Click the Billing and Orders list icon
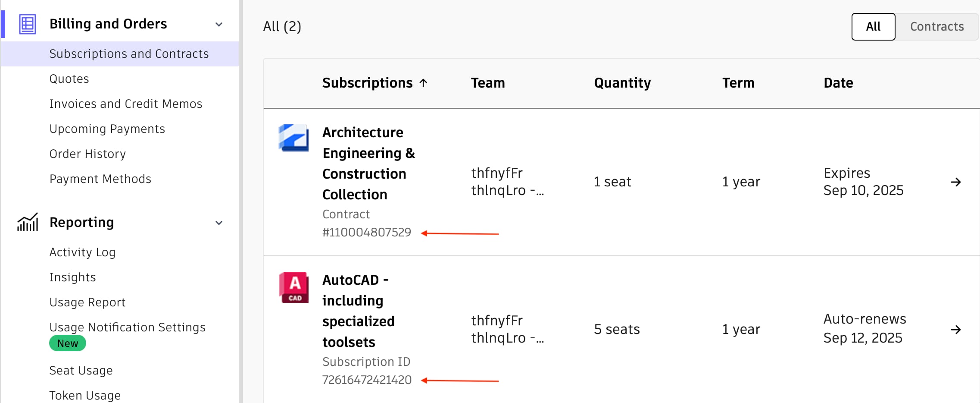This screenshot has width=980, height=403. tap(28, 24)
